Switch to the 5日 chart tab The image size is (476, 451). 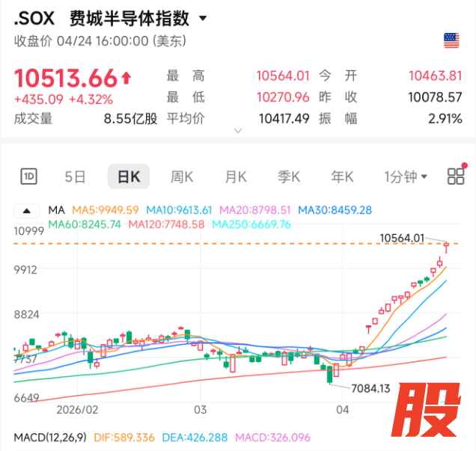point(75,177)
